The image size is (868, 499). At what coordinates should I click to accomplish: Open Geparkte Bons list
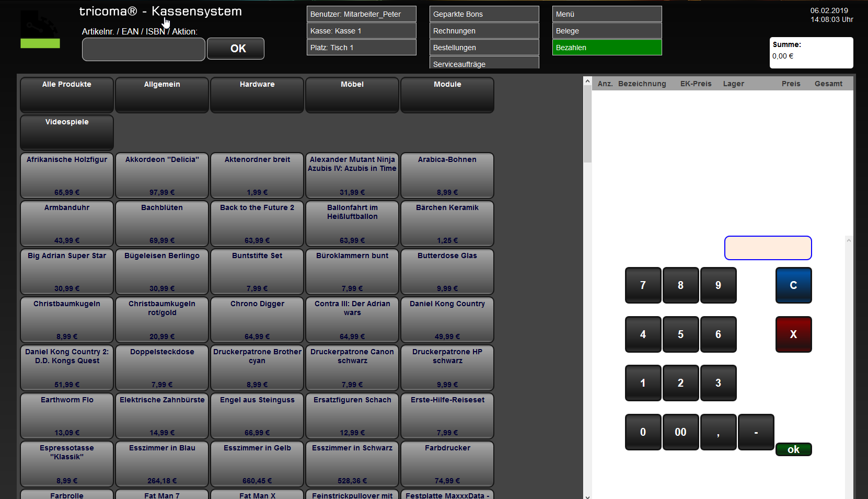coord(484,14)
